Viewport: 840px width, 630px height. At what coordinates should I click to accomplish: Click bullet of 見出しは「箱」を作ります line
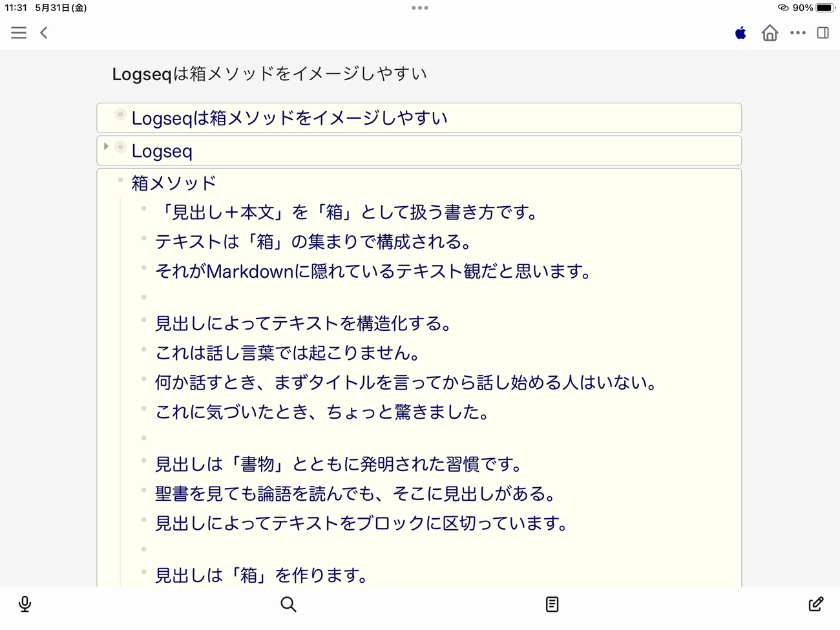click(143, 572)
